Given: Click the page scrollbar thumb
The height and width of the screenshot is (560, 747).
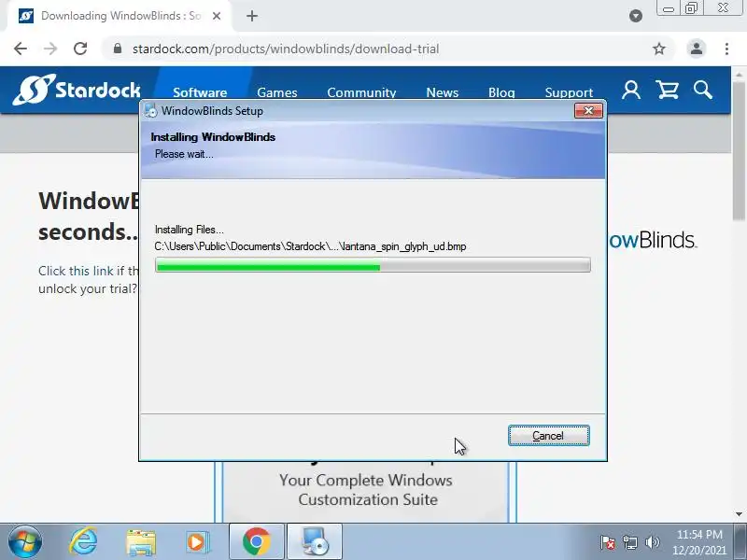Looking at the screenshot, I should (739, 150).
